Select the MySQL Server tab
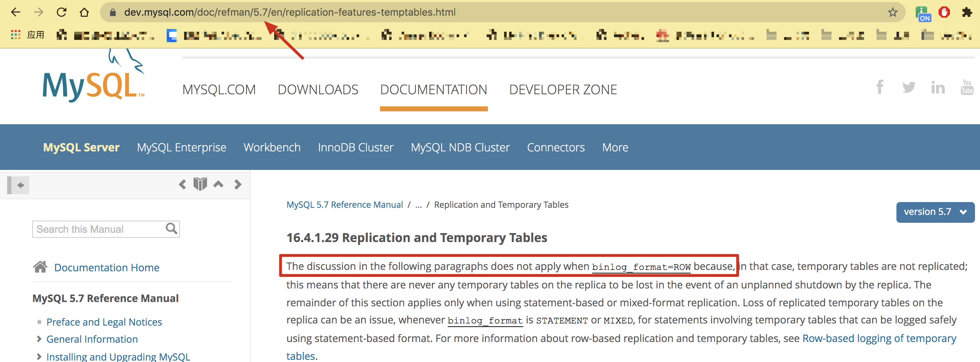Image resolution: width=980 pixels, height=362 pixels. pyautogui.click(x=81, y=147)
